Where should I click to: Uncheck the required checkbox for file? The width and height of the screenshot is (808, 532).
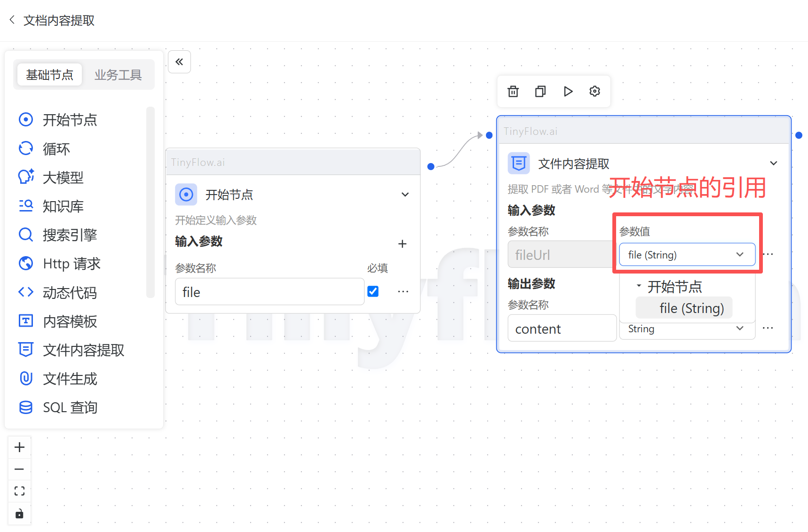(x=373, y=291)
